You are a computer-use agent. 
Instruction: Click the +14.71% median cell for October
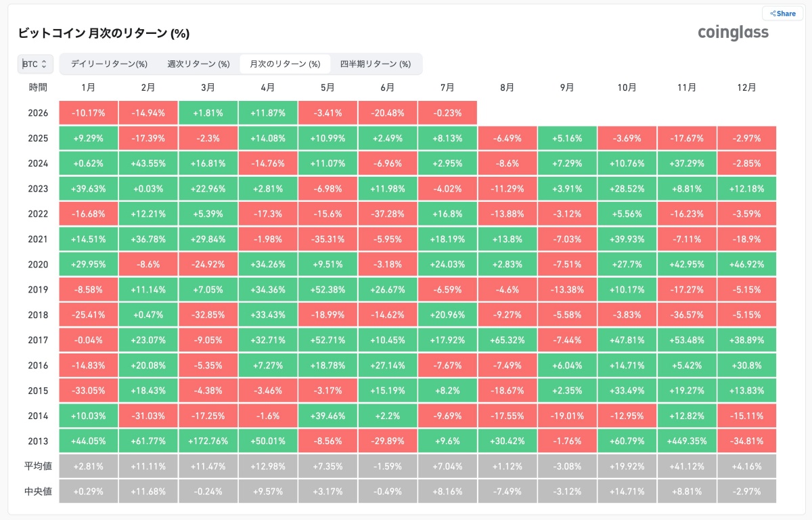click(627, 491)
